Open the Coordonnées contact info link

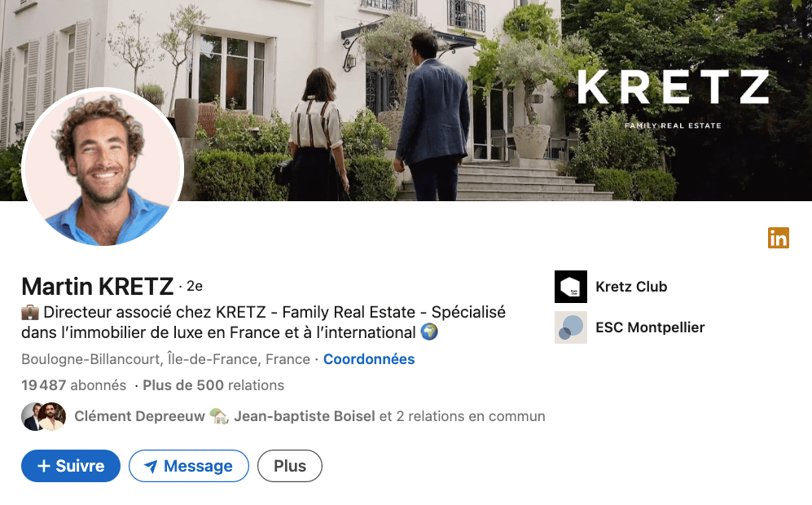369,359
